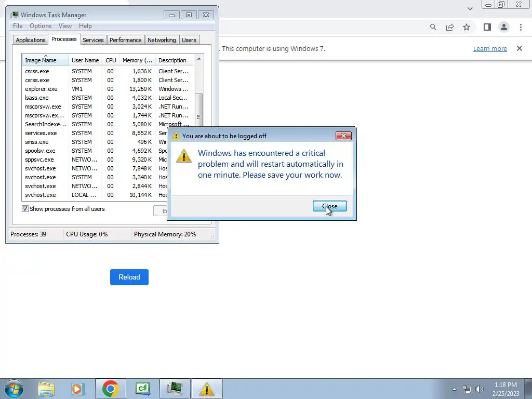Select the svchost.exe row using 10,144 K
This screenshot has height=399, width=532.
tap(95, 195)
